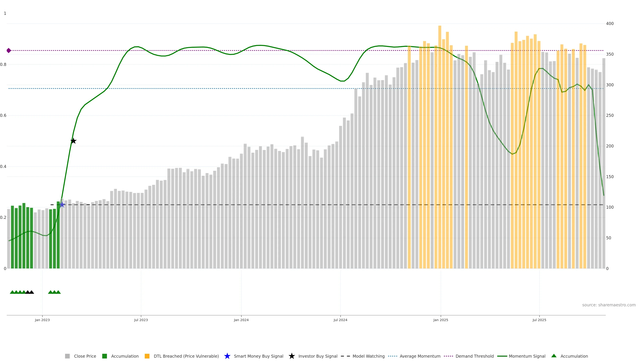Viewport: 644px width, 362px height.
Task: Toggle Demand Threshold legend entry
Action: point(474,356)
